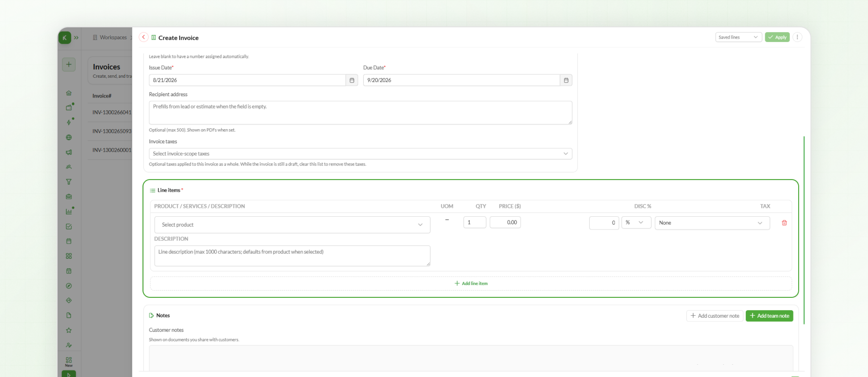Click the green K logo icon
The image size is (868, 377).
point(65,38)
